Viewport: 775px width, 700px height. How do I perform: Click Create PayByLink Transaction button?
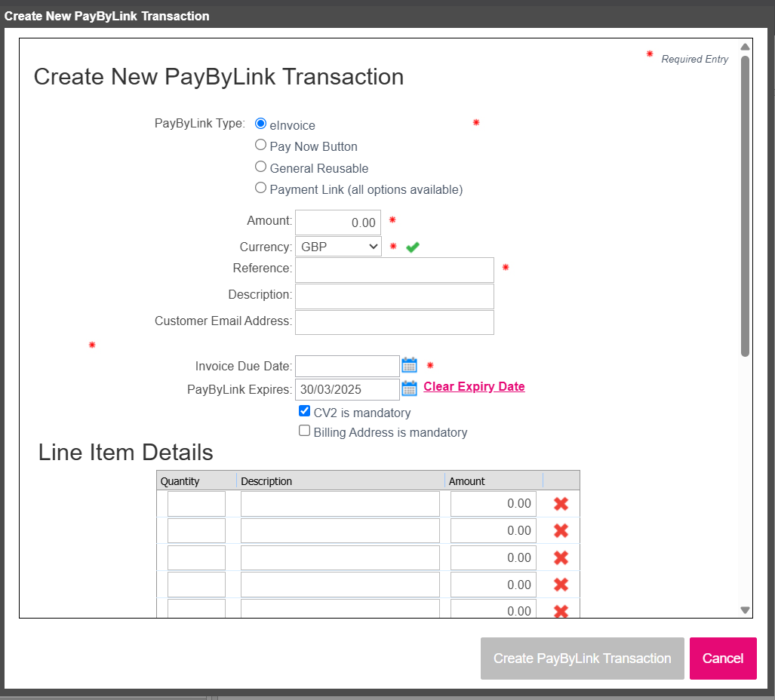(x=583, y=659)
